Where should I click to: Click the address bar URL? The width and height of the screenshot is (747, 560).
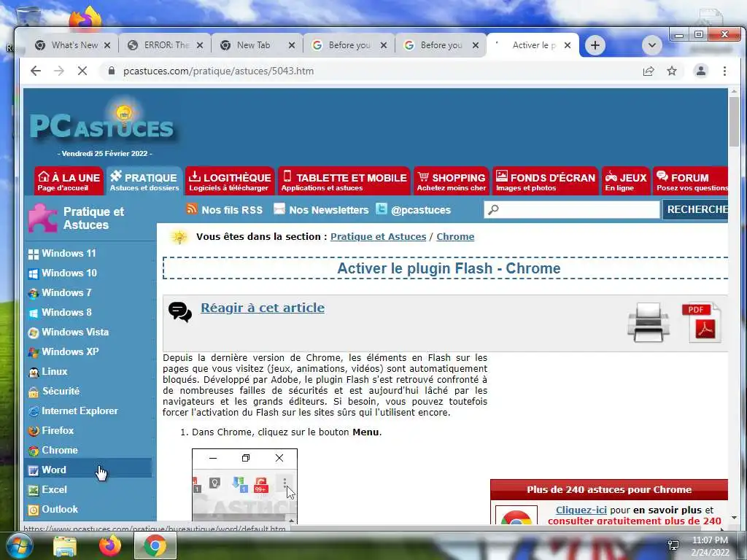(x=218, y=71)
